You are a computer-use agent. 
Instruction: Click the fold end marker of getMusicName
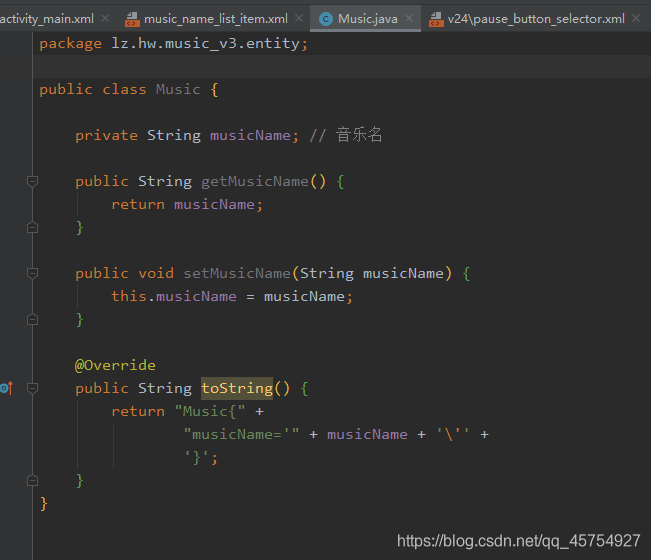pyautogui.click(x=32, y=227)
